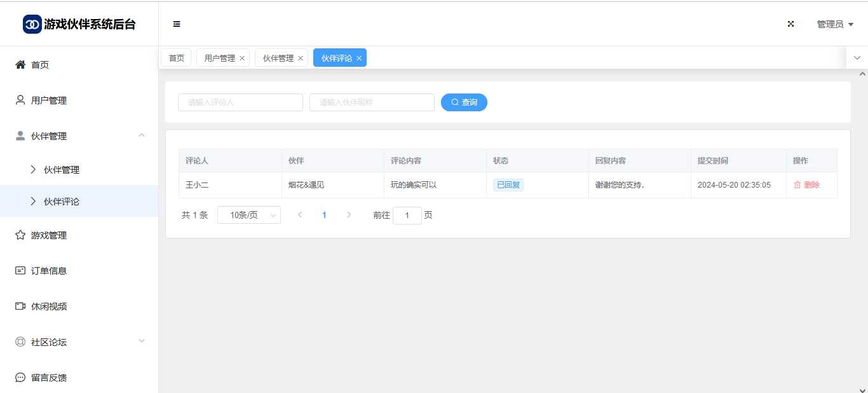Toggle fullscreen mode icon

click(x=791, y=24)
